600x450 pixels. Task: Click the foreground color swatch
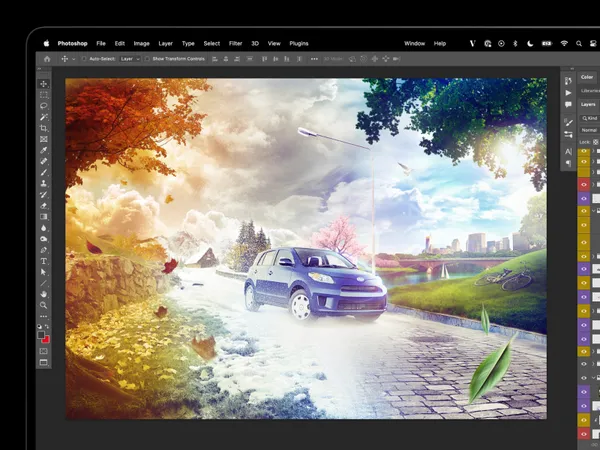click(42, 335)
